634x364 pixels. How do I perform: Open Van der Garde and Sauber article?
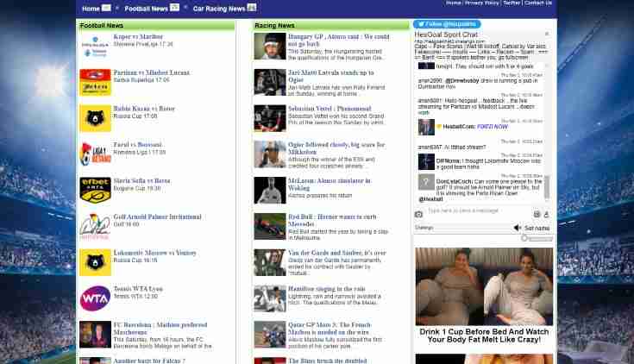pyautogui.click(x=336, y=253)
